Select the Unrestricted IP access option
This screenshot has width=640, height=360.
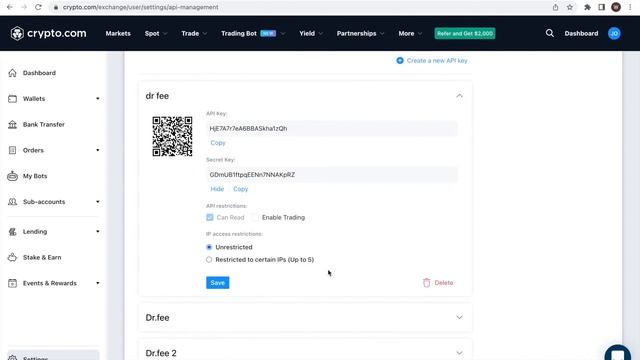pyautogui.click(x=209, y=247)
